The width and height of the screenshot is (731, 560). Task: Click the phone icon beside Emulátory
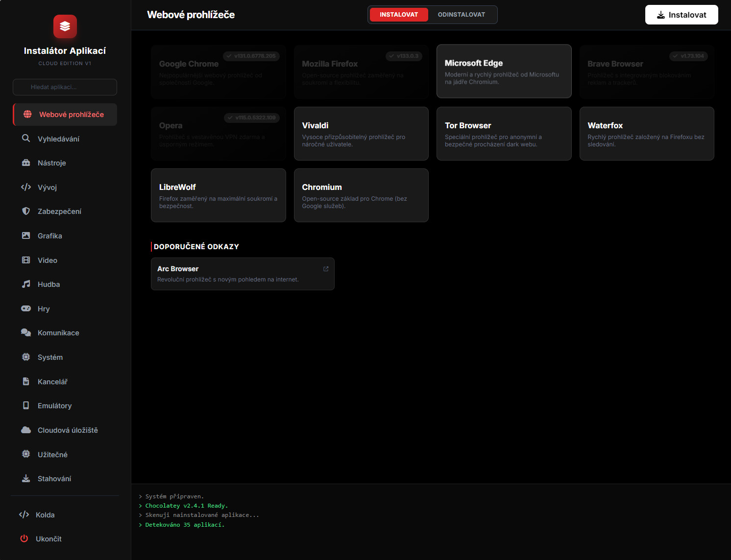[x=26, y=406]
